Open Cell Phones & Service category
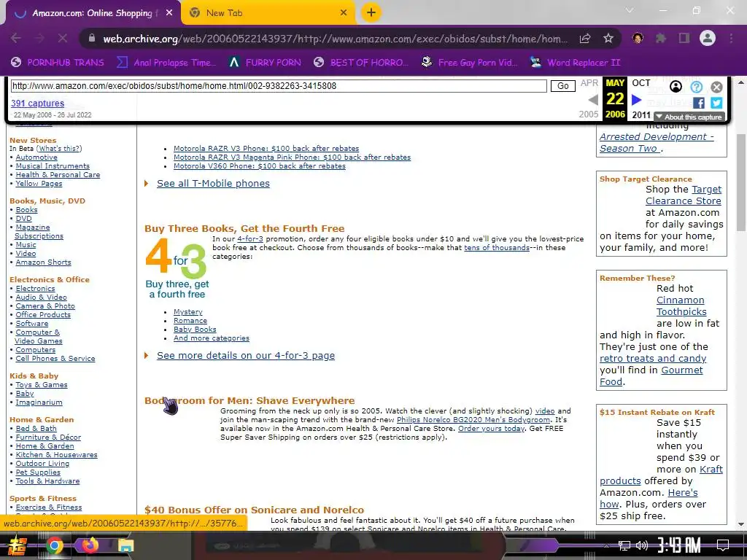The width and height of the screenshot is (747, 560). click(55, 359)
